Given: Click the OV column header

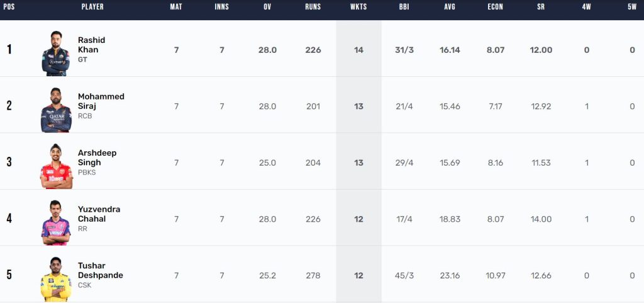Looking at the screenshot, I should 267,7.
